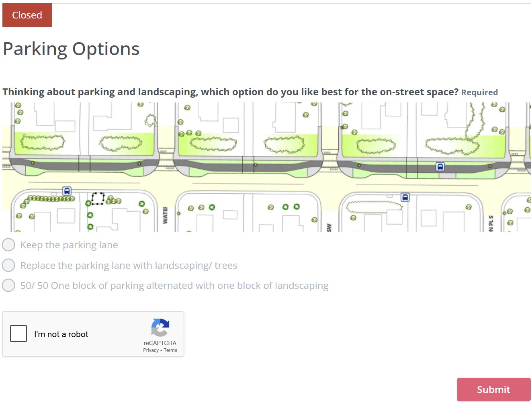Select the "Keep the parking lane" radio button
The width and height of the screenshot is (532, 403).
pos(8,245)
